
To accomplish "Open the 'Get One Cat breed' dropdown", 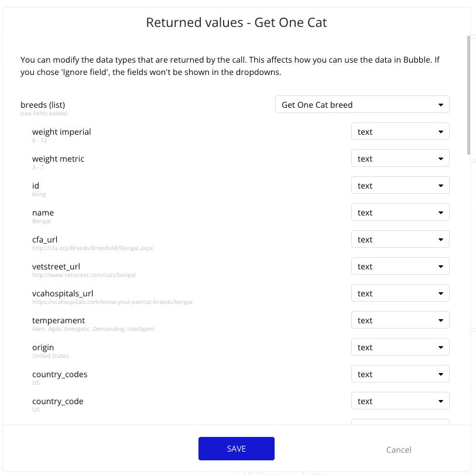I will pyautogui.click(x=361, y=104).
